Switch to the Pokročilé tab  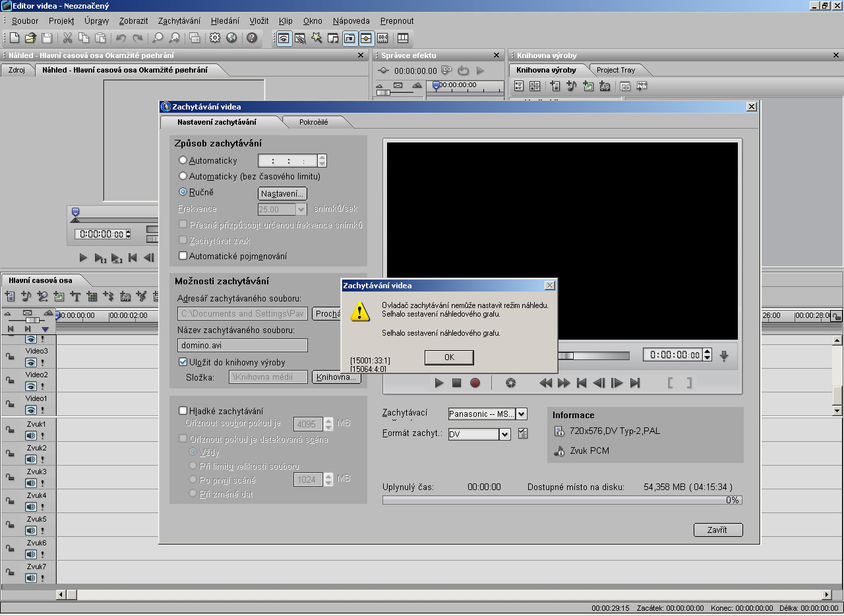click(314, 122)
